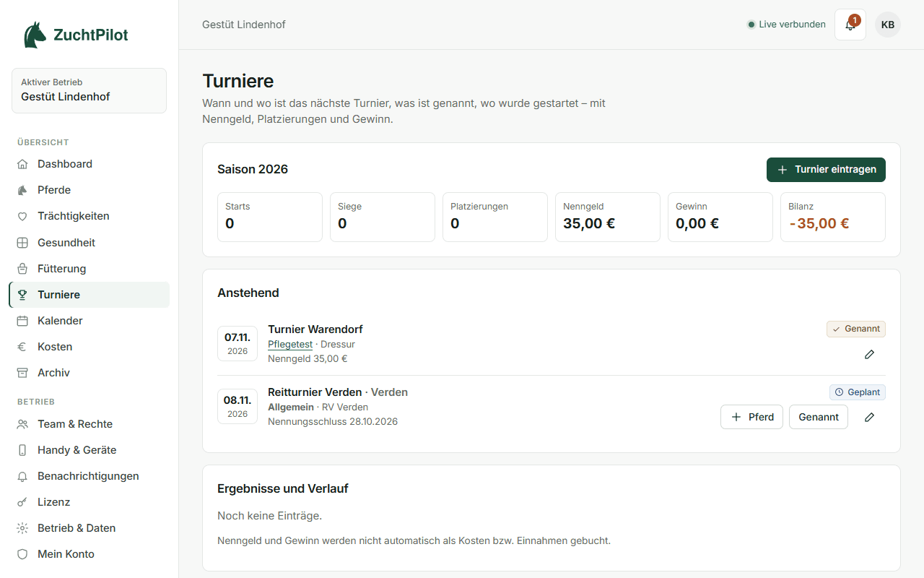The image size is (924, 578).
Task: Click the Trächtigkeiten heart icon
Action: (x=22, y=216)
